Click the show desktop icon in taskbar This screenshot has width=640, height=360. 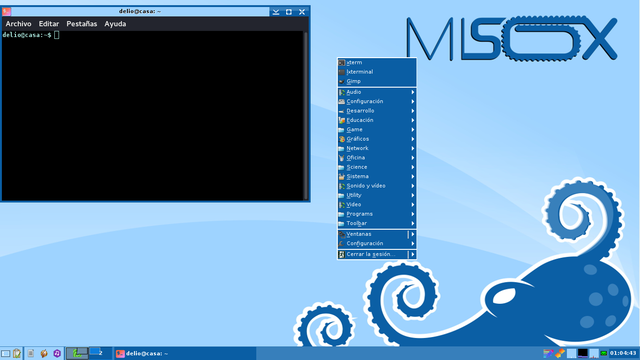[6, 353]
